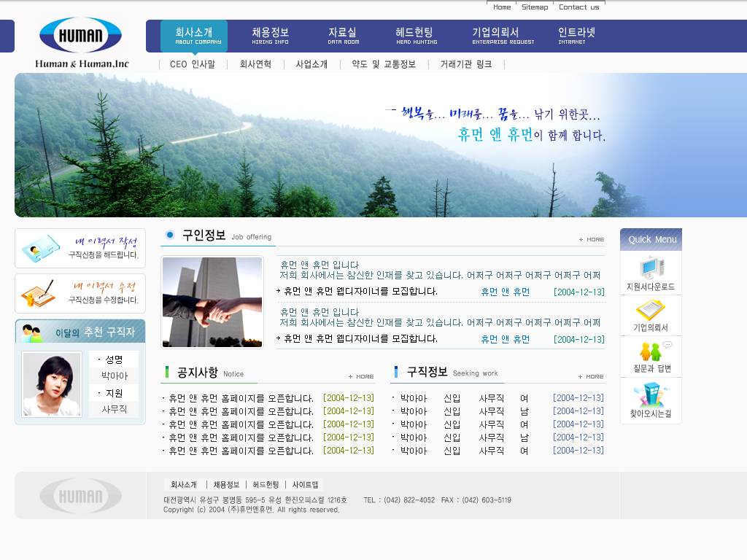Select the 헤드헌팅 menu item

[x=416, y=36]
